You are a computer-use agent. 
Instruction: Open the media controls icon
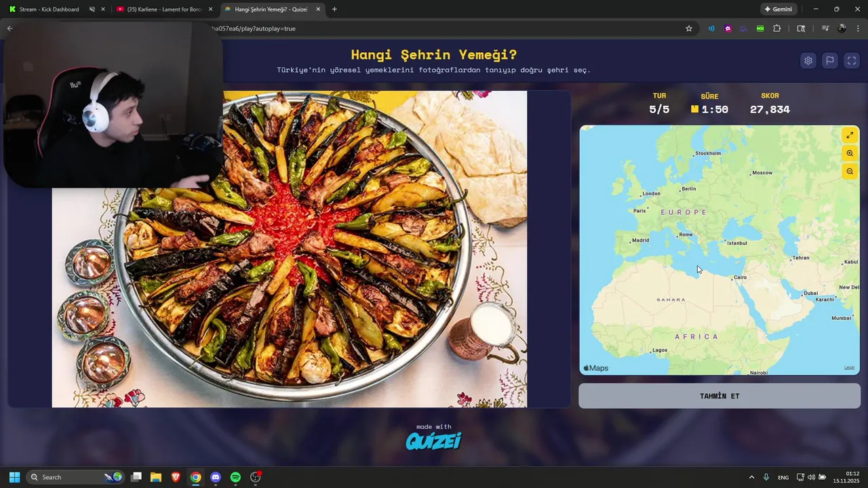pos(825,28)
